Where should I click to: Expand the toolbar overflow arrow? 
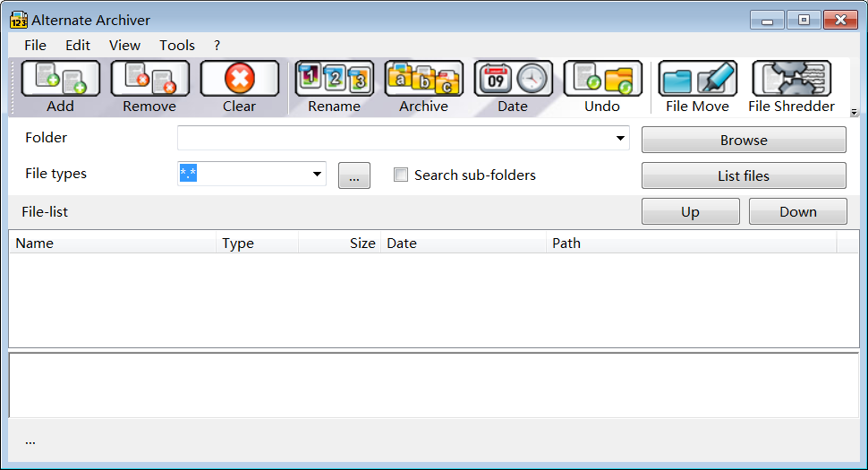click(854, 113)
